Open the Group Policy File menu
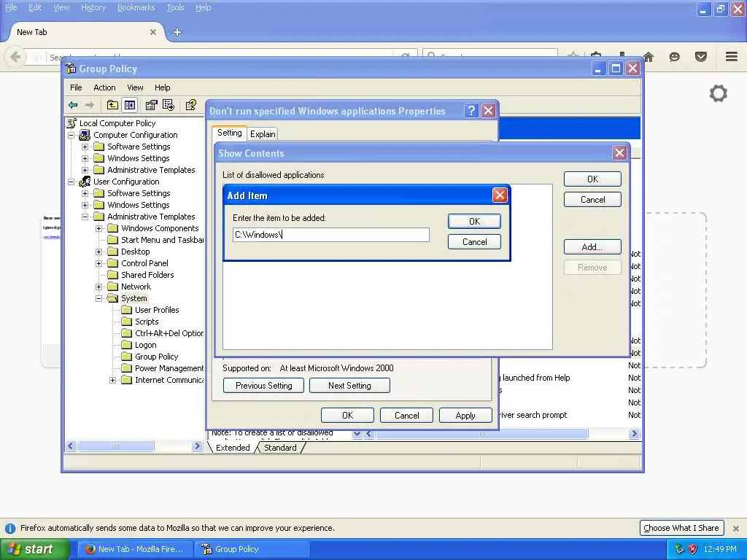The height and width of the screenshot is (560, 747). click(76, 87)
